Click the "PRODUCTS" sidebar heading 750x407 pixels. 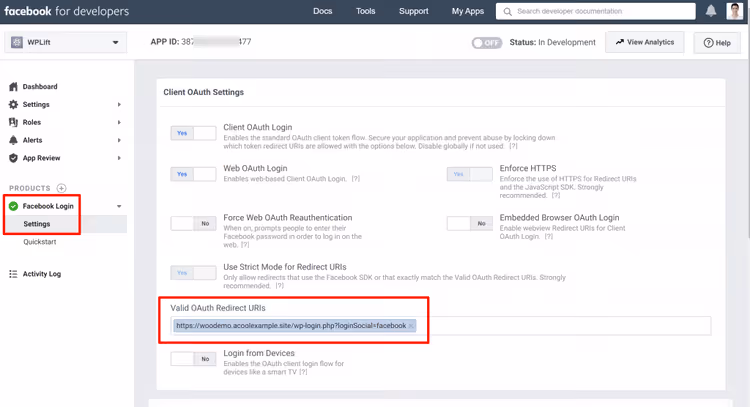[30, 188]
